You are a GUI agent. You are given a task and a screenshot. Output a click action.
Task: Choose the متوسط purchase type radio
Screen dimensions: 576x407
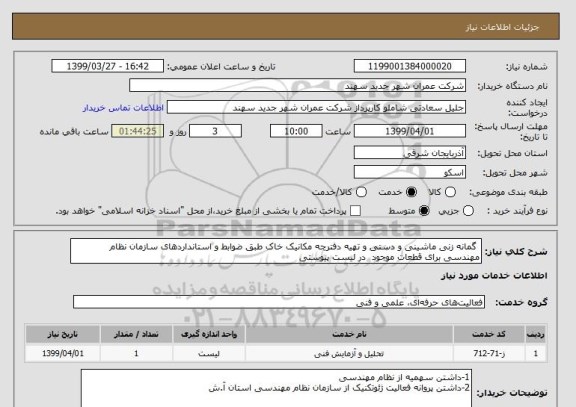point(424,211)
